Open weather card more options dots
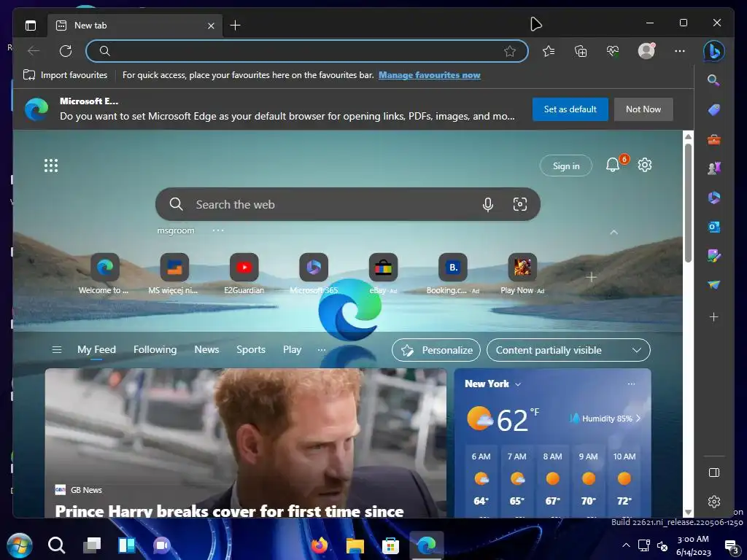The width and height of the screenshot is (747, 560). 631,384
